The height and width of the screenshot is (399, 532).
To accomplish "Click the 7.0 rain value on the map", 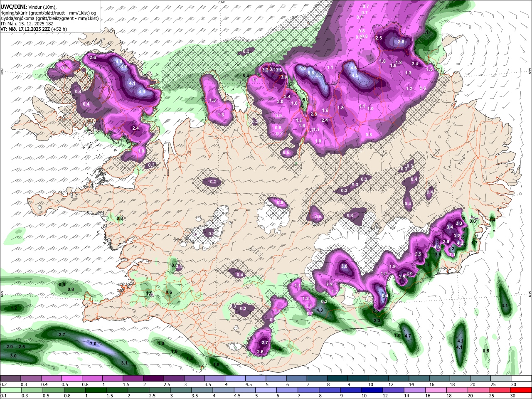I will pos(93,344).
